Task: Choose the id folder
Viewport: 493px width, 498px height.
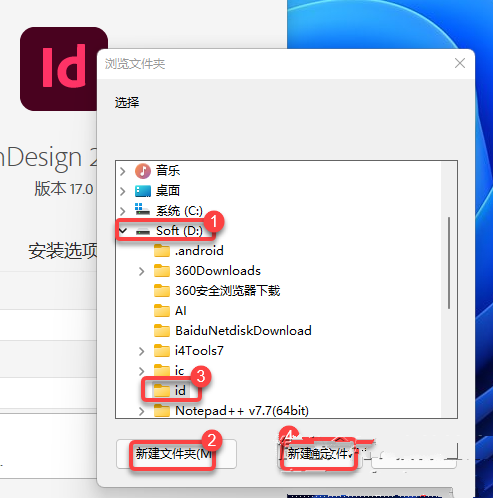Action: tap(171, 390)
